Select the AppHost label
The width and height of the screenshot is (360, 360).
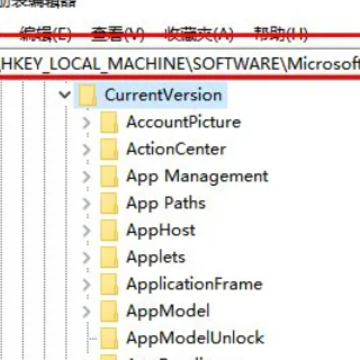[x=161, y=230]
